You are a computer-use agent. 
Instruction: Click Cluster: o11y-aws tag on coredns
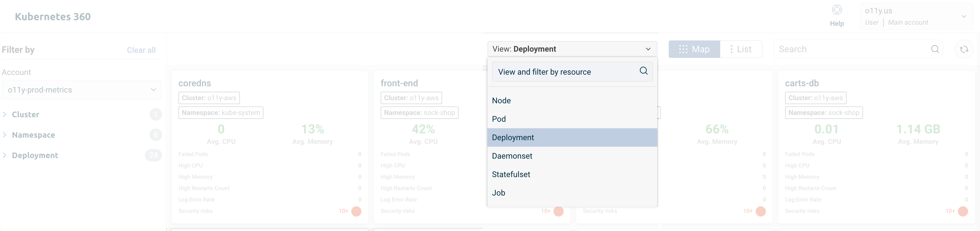[x=209, y=98]
